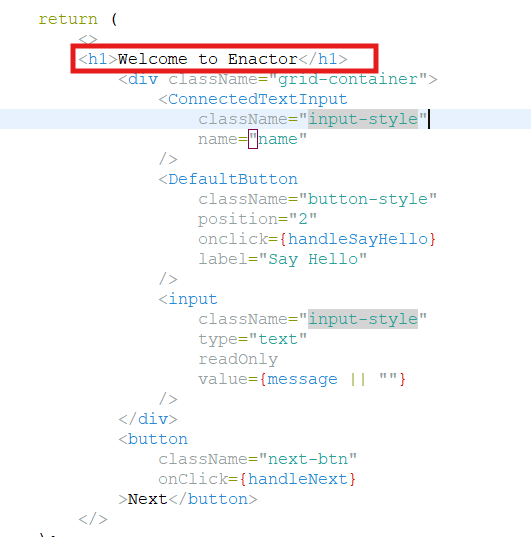531x537 pixels.
Task: Place cursor in 'Welcome to Enactor' heading text
Action: pyautogui.click(x=208, y=59)
